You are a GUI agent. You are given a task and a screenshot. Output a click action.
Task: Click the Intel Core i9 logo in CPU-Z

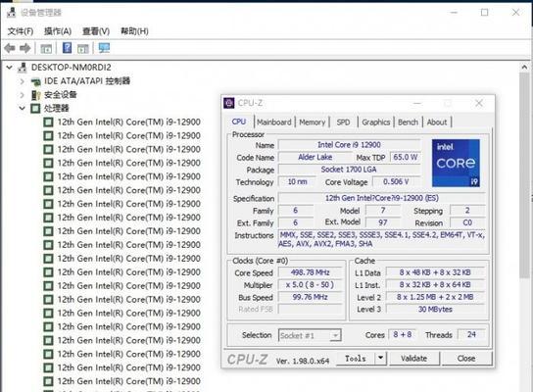[456, 163]
